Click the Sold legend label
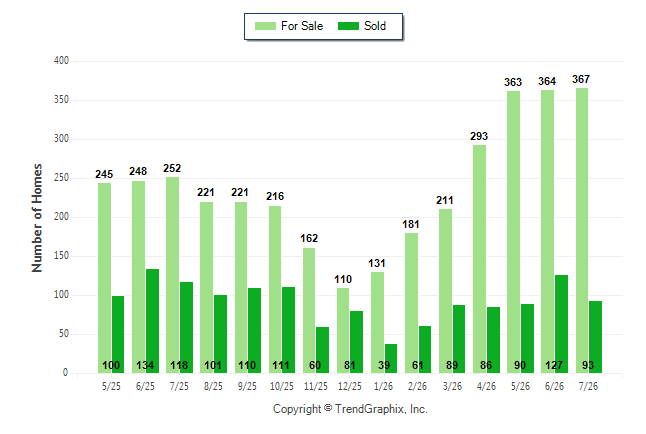Image resolution: width=646 pixels, height=434 pixels. point(375,26)
